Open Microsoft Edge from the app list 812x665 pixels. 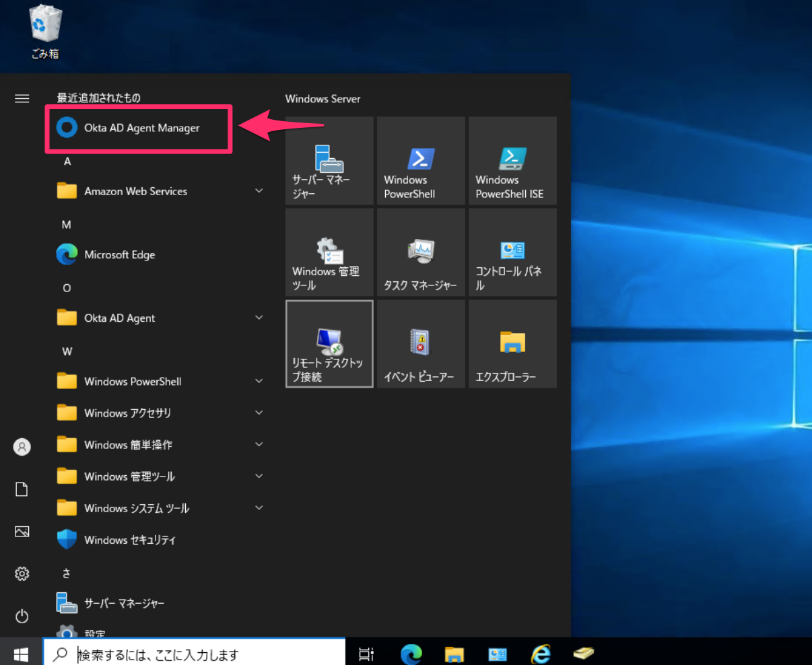pyautogui.click(x=119, y=254)
